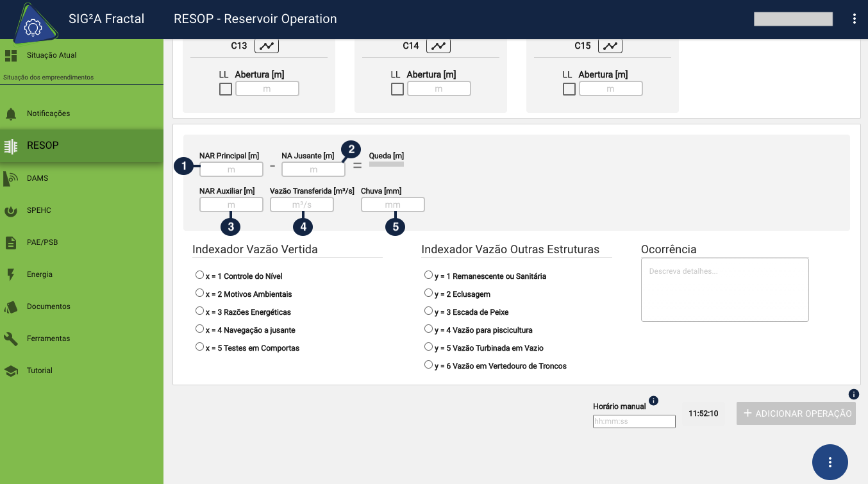Open the top-right three-dot menu
Image resolution: width=868 pixels, height=484 pixels.
[x=854, y=19]
